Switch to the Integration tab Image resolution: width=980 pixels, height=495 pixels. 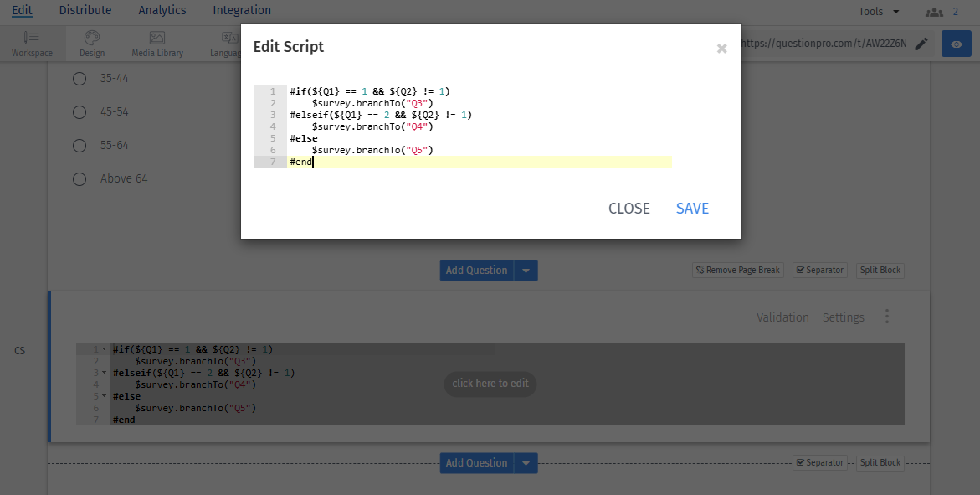[242, 10]
